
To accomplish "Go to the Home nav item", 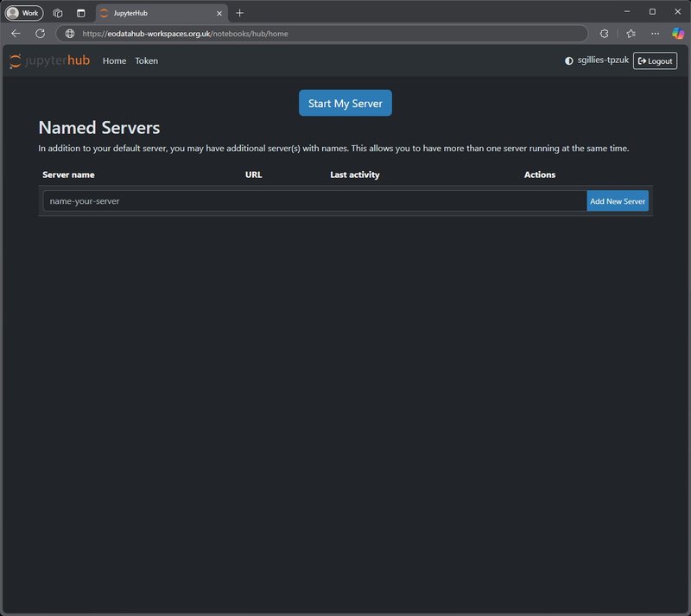I will (x=114, y=61).
